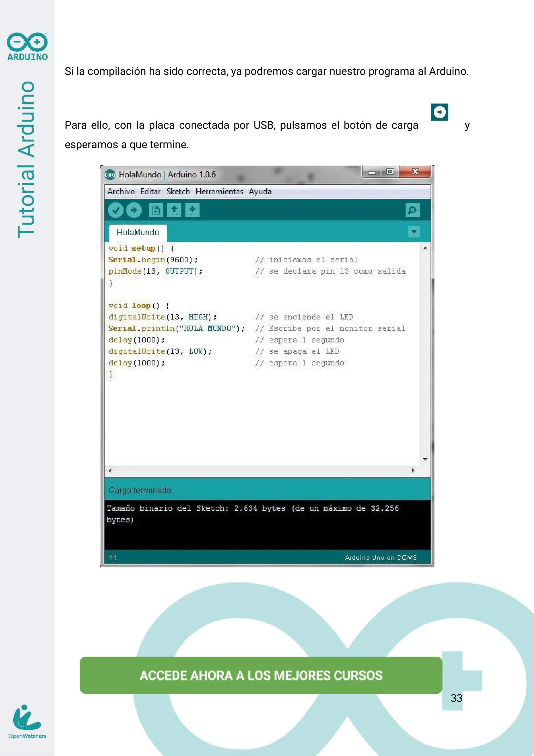Click the editor scroll-up arrow
The image size is (534, 756).
pos(425,248)
